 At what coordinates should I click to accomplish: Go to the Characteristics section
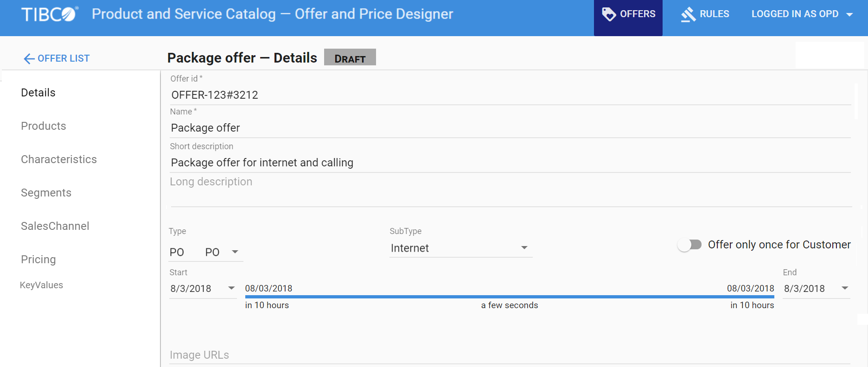[59, 159]
